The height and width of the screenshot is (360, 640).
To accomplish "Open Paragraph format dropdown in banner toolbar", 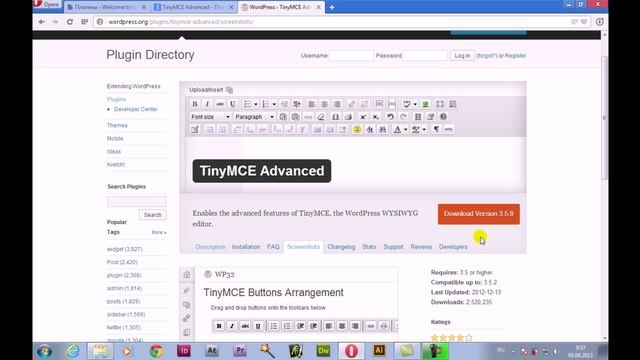I will (255, 117).
